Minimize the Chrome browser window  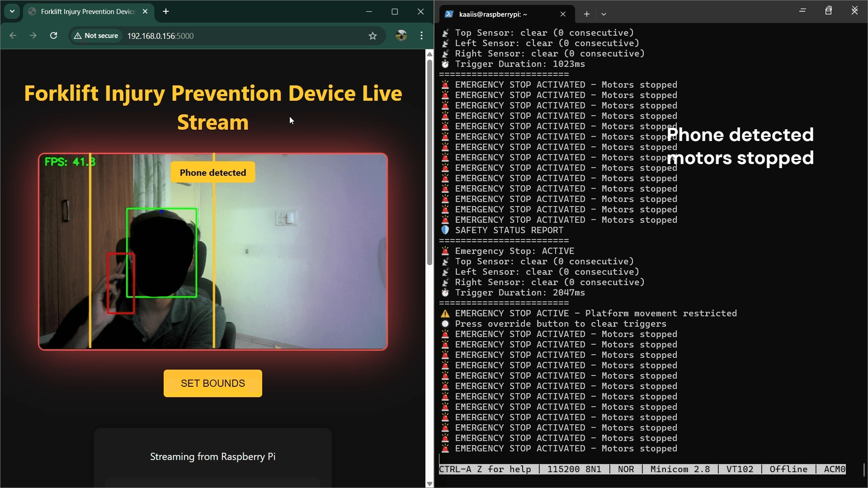[x=369, y=12]
